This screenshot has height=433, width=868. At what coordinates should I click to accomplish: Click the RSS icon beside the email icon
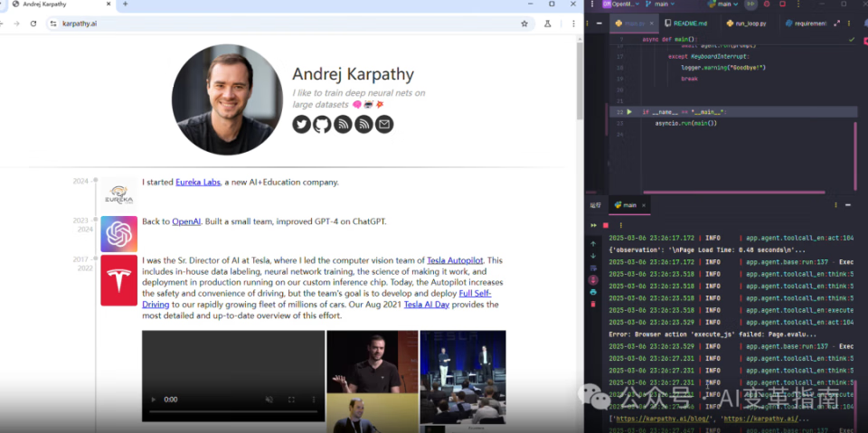tap(363, 124)
